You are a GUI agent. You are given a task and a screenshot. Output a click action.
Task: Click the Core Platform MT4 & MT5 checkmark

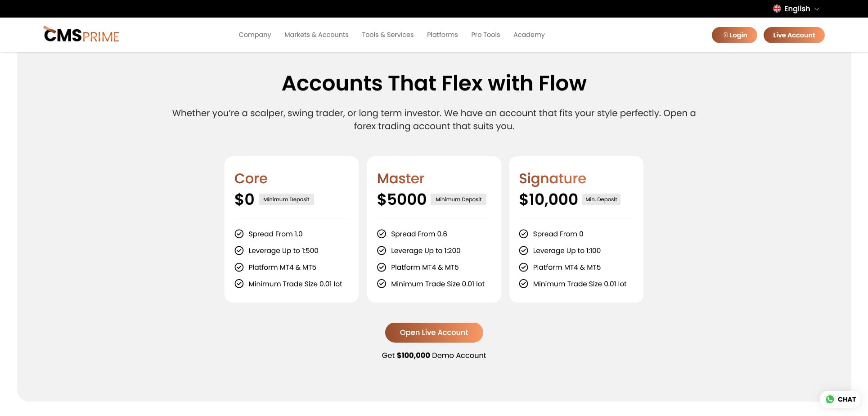pos(239,267)
